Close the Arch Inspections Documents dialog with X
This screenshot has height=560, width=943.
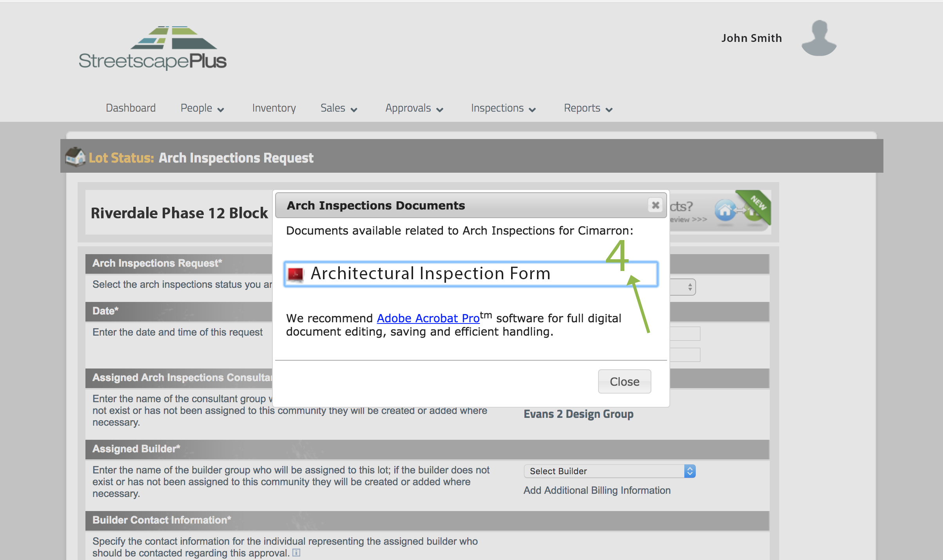click(655, 205)
